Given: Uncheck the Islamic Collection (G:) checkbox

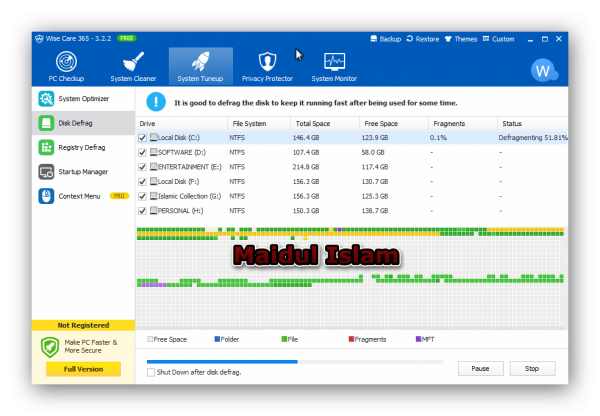Looking at the screenshot, I should pyautogui.click(x=142, y=196).
